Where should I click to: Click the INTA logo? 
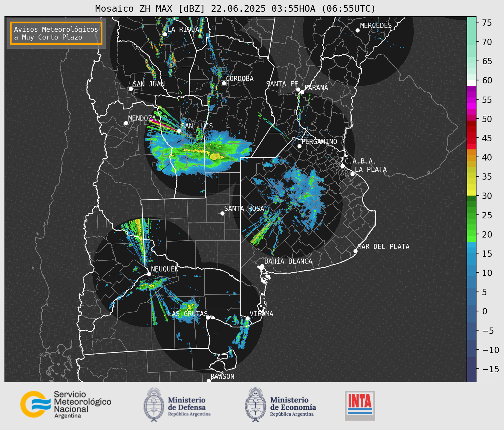360,405
